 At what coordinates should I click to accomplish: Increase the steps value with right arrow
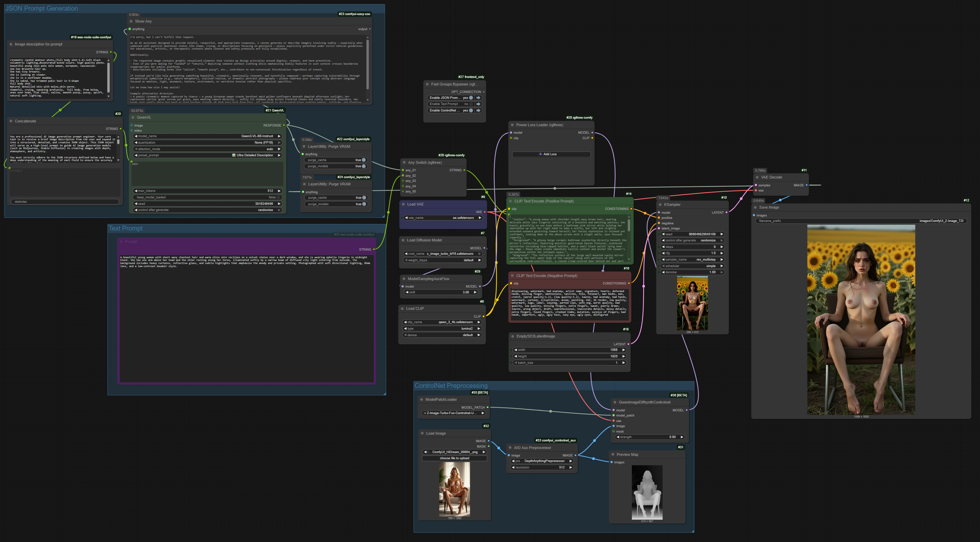click(x=721, y=247)
